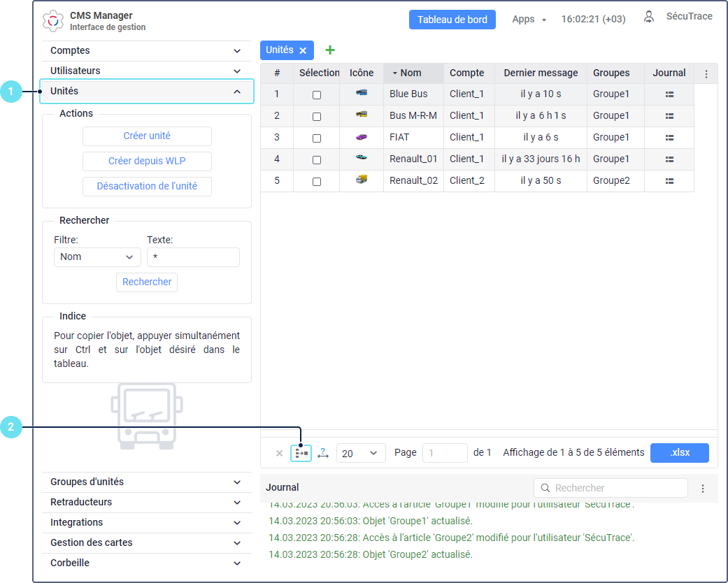Screen dimensions: 728x583
Task: Open journal icon for Renault_02 row
Action: click(x=669, y=181)
